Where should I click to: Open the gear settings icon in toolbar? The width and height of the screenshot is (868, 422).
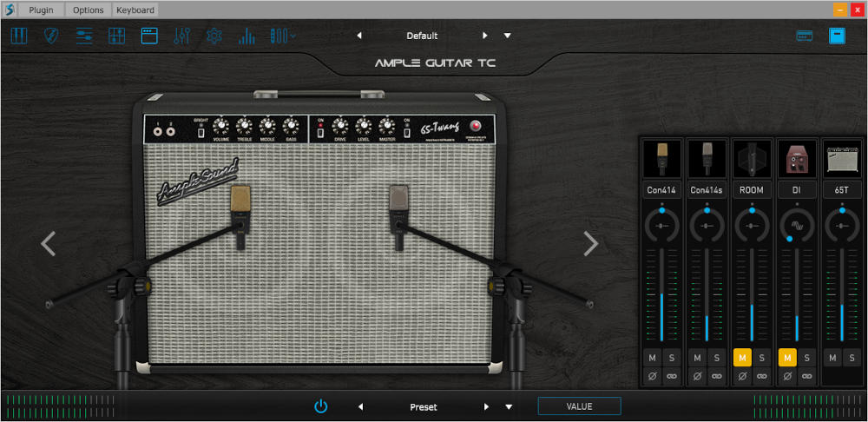tap(214, 36)
